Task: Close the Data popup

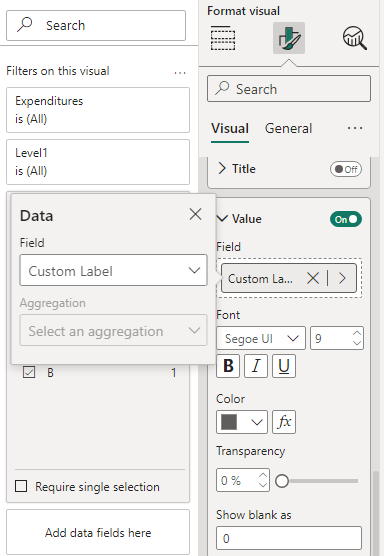Action: tap(195, 214)
